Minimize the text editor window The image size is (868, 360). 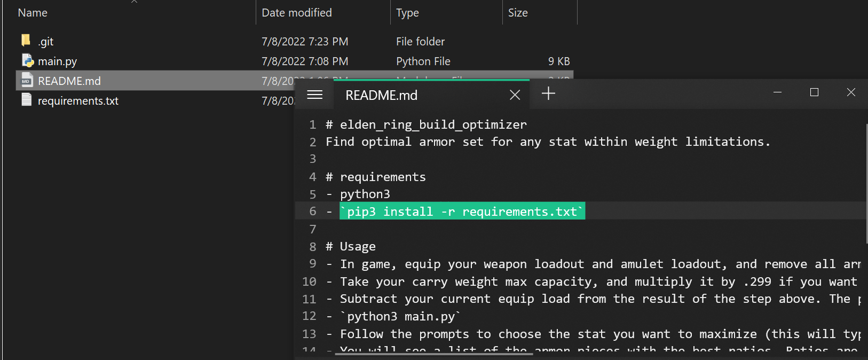[778, 92]
